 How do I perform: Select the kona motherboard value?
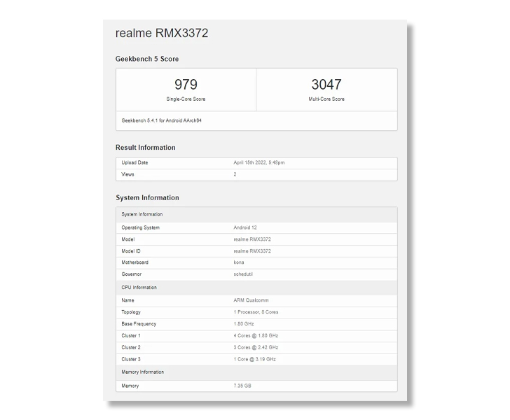click(239, 262)
